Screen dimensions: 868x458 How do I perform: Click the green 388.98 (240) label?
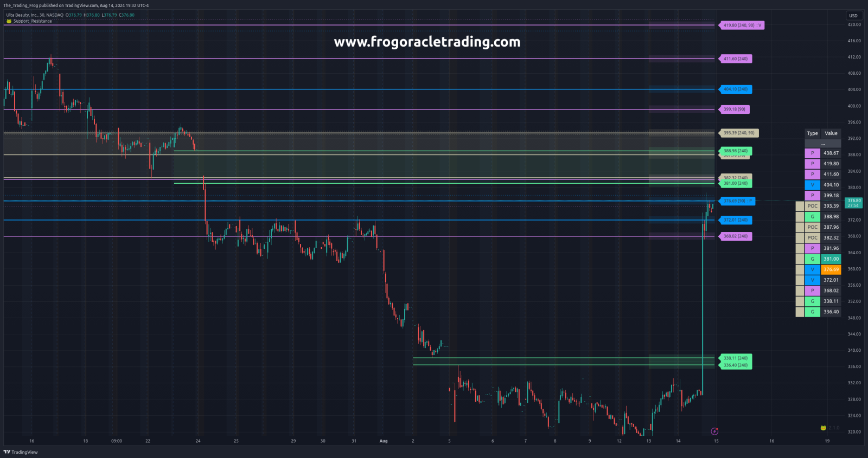point(736,151)
